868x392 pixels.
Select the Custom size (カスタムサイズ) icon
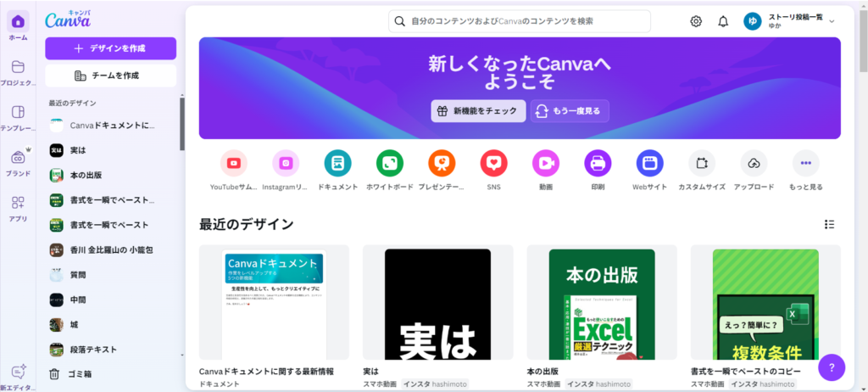coord(701,163)
